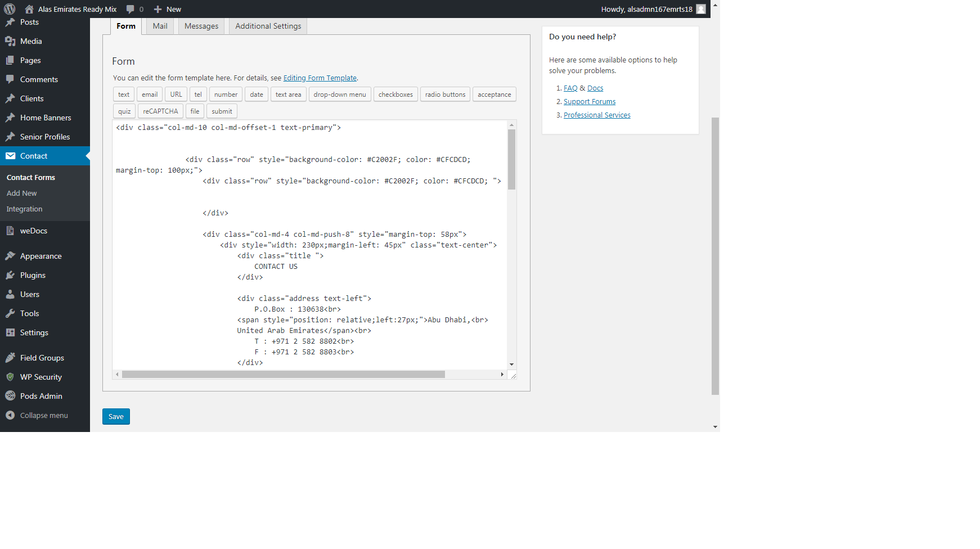Image resolution: width=980 pixels, height=549 pixels.
Task: Open the Editing Form Template link
Action: pos(320,78)
